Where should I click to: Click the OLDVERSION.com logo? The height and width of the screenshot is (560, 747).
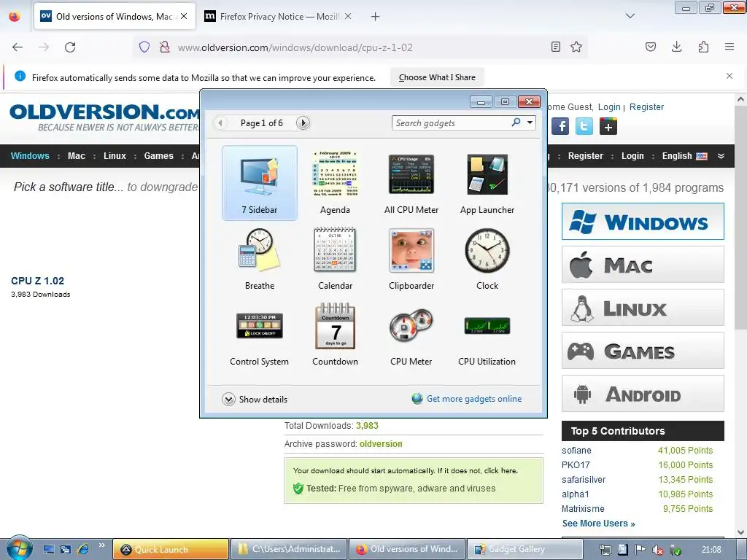click(x=104, y=117)
